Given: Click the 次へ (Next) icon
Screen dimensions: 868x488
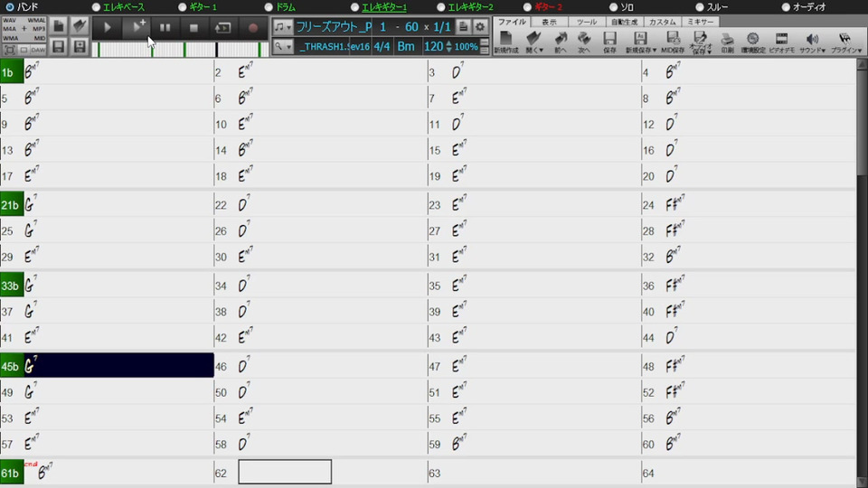Looking at the screenshot, I should click(x=584, y=42).
